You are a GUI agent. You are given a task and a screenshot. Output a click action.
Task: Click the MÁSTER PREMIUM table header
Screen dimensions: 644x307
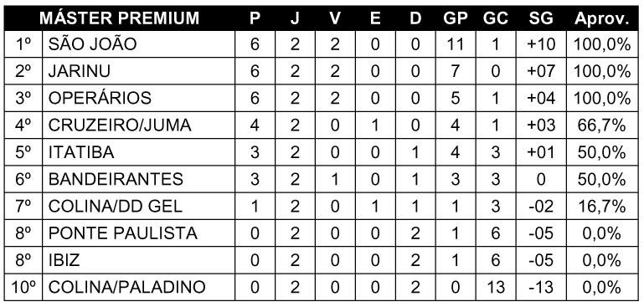coord(119,18)
